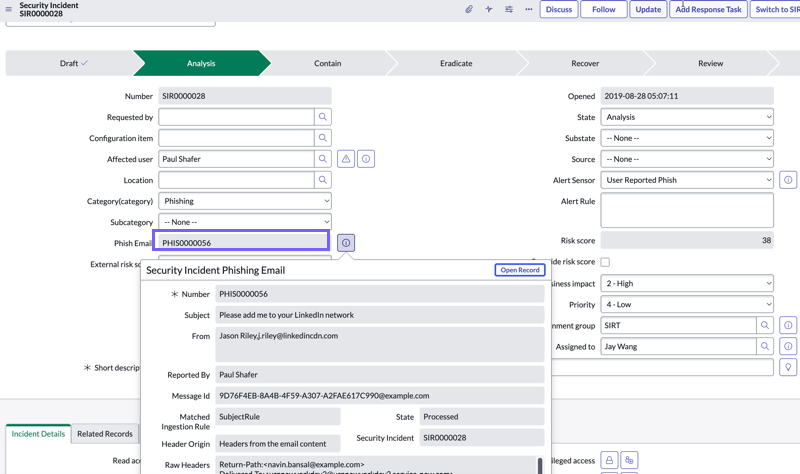Click Security Incident SIR0000028 in popup
800x474 pixels.
(482, 437)
